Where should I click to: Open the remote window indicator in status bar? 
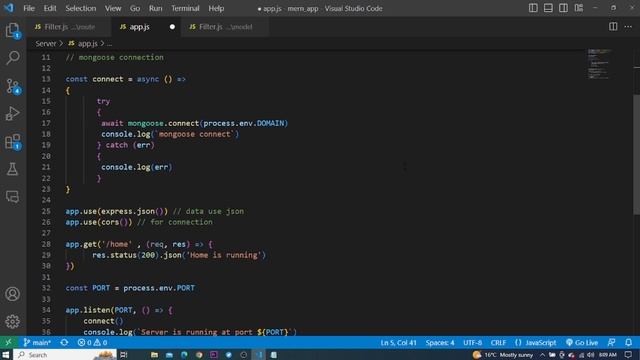click(x=8, y=342)
